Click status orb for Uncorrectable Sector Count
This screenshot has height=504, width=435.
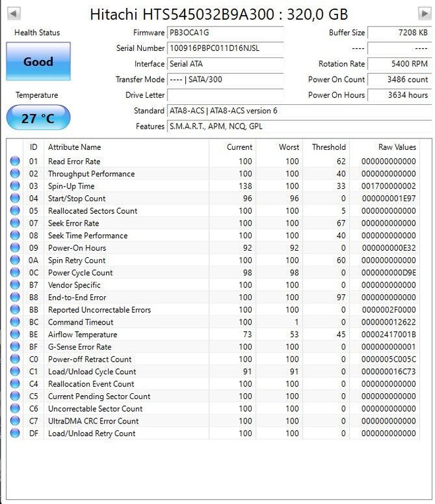14,408
